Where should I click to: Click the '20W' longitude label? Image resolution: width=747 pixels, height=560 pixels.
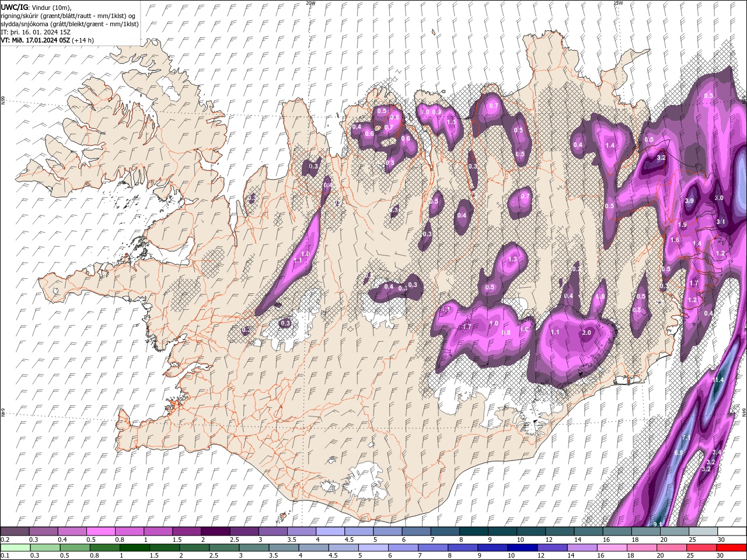pyautogui.click(x=310, y=3)
